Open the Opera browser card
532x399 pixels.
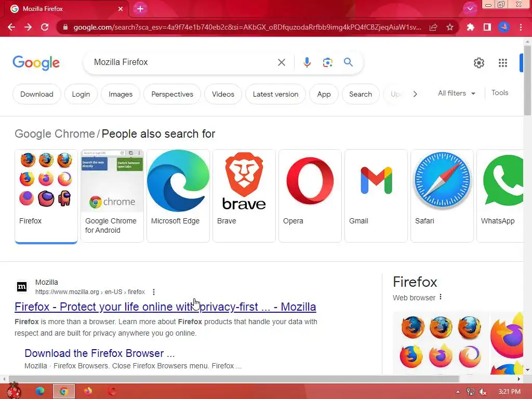(x=310, y=196)
